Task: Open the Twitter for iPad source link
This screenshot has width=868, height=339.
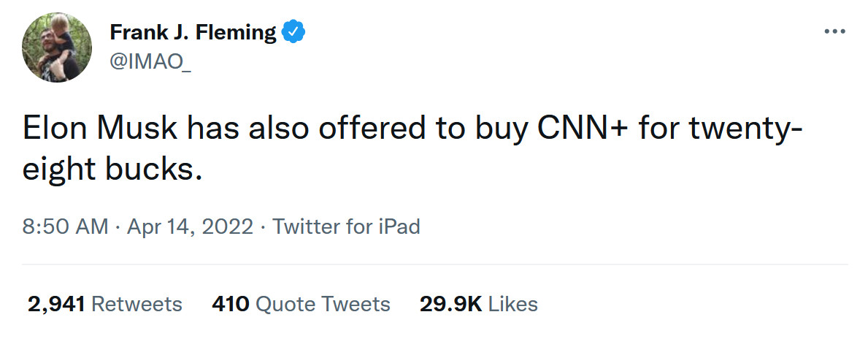Action: point(346,226)
